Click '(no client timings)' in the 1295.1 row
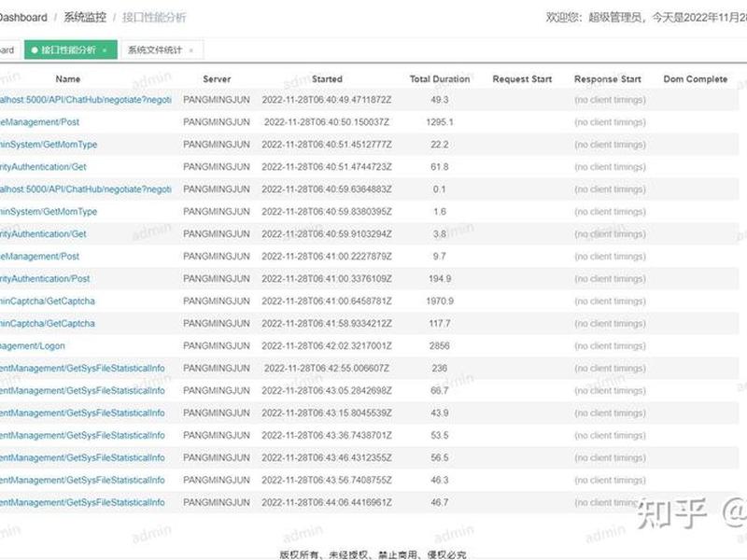Viewport: 747px width, 560px height. tap(611, 122)
